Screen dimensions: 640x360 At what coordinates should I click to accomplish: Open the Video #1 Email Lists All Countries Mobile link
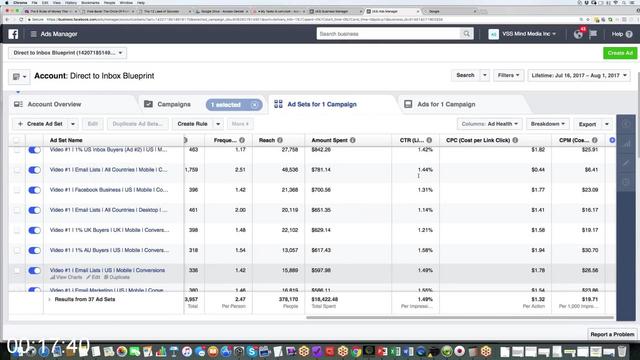click(109, 169)
